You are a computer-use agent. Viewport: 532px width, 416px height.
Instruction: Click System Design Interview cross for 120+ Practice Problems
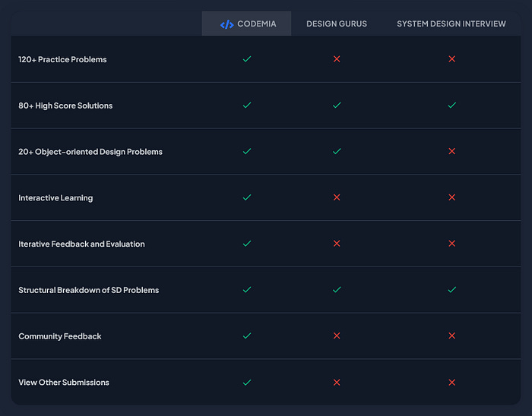[452, 59]
